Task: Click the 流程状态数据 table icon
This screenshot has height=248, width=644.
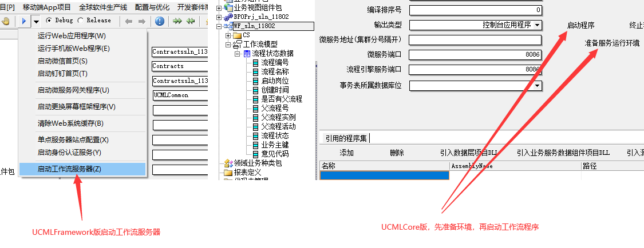Action: (x=246, y=54)
